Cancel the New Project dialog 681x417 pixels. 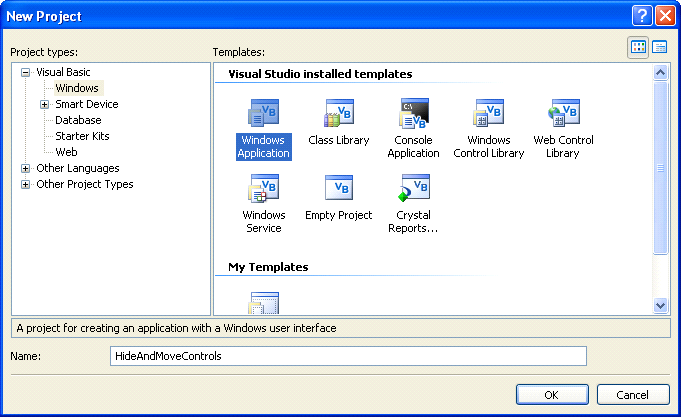(633, 395)
